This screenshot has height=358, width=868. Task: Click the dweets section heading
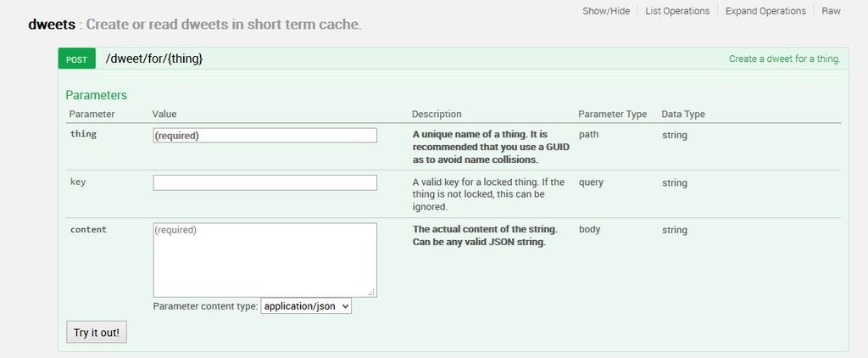51,24
